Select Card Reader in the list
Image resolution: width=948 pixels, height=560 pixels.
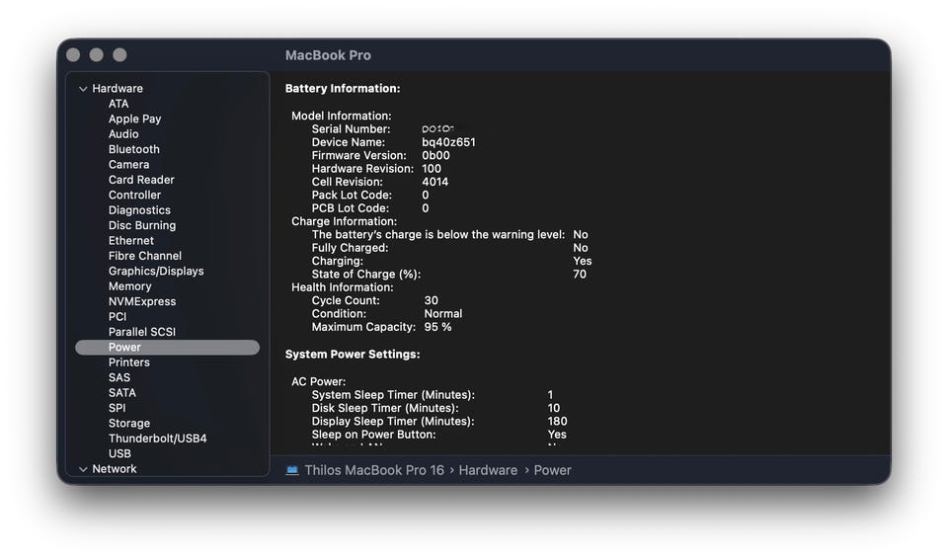(141, 180)
